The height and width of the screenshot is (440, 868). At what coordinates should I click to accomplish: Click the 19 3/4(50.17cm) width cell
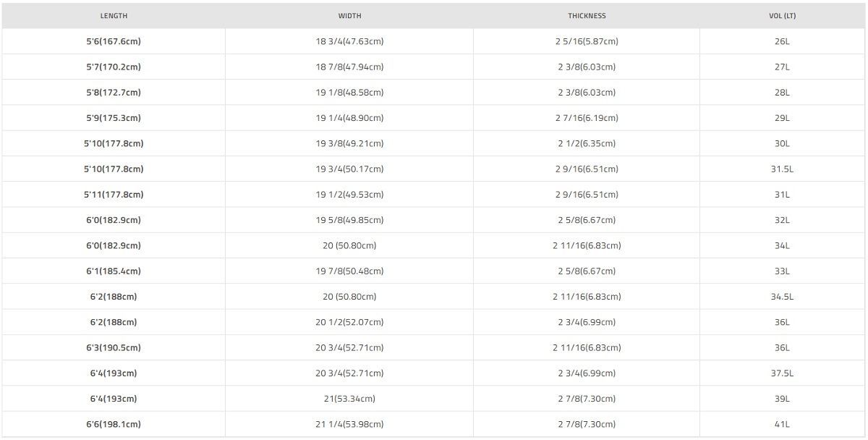[349, 169]
